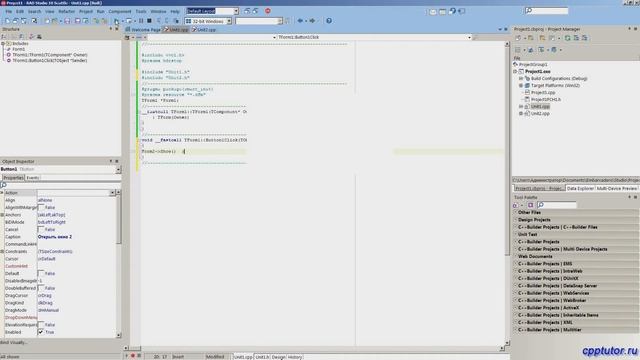Switch to the Unit1.h bottom tab

point(262,357)
